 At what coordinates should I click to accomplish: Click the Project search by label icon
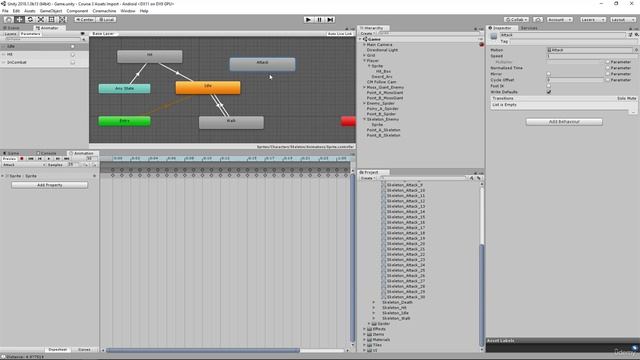pyautogui.click(x=479, y=178)
